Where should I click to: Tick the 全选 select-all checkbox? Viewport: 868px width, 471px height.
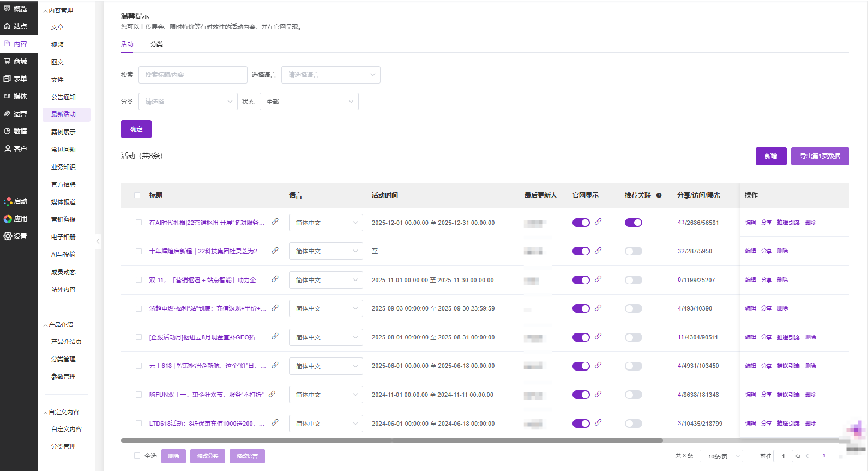[x=137, y=456]
